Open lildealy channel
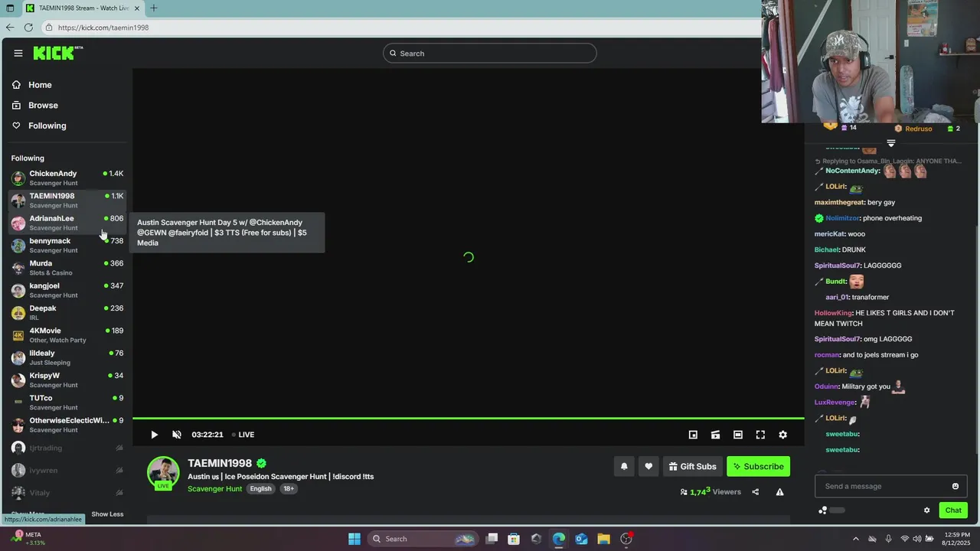 point(67,357)
